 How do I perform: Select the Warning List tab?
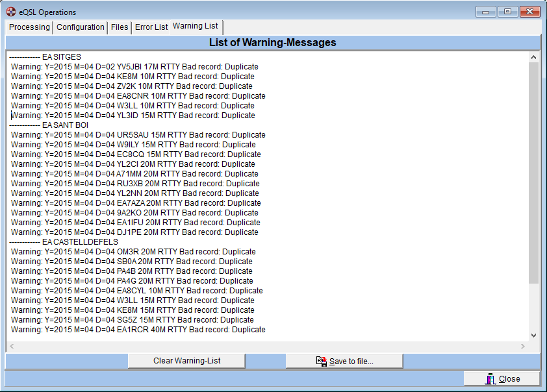[196, 27]
